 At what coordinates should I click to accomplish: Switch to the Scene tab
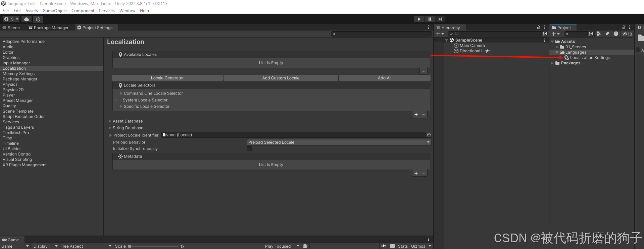[11, 28]
